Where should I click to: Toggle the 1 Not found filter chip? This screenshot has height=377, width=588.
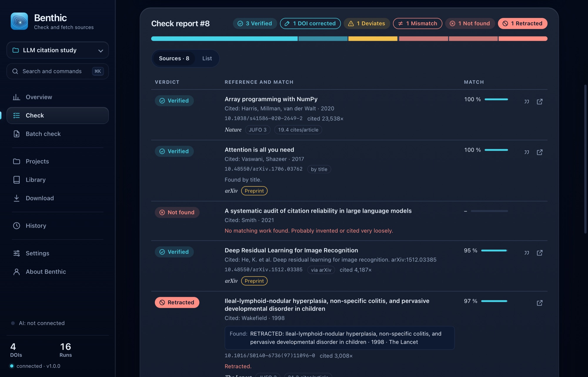[x=470, y=24]
